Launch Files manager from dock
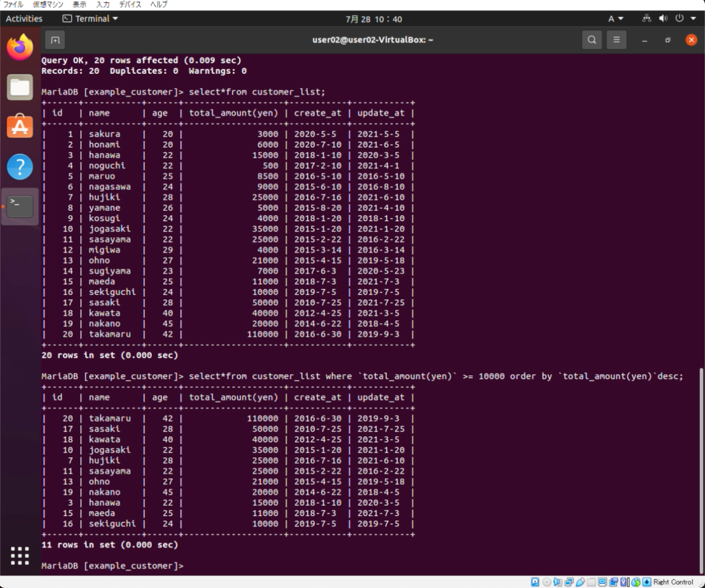 click(x=20, y=87)
